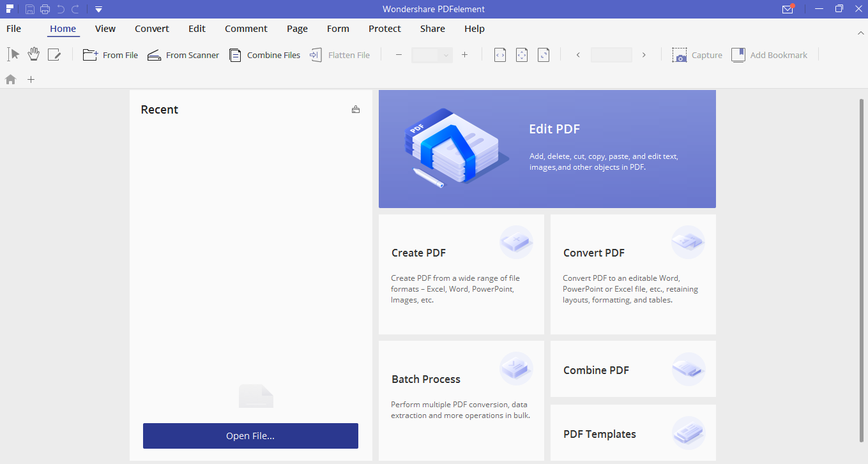This screenshot has height=464, width=868.
Task: Open the quick access dropdown arrow
Action: click(x=98, y=9)
